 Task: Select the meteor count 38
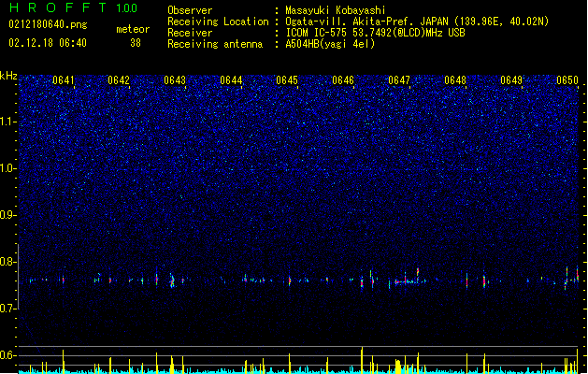136,43
